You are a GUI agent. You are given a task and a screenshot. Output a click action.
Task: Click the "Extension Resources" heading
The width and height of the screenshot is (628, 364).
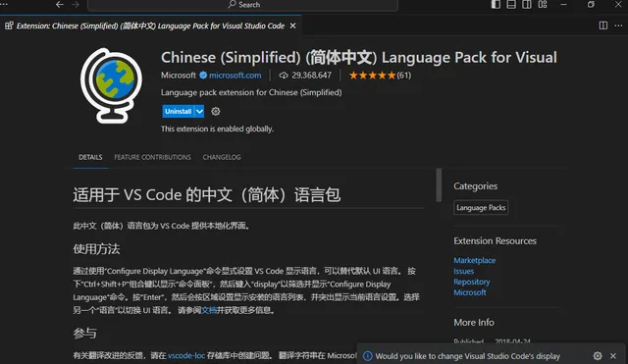pyautogui.click(x=495, y=241)
